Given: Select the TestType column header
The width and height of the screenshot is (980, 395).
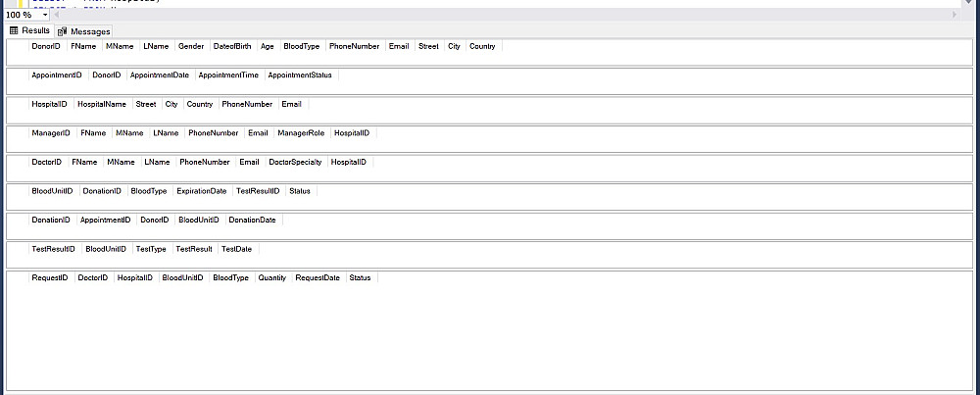Looking at the screenshot, I should coord(152,249).
